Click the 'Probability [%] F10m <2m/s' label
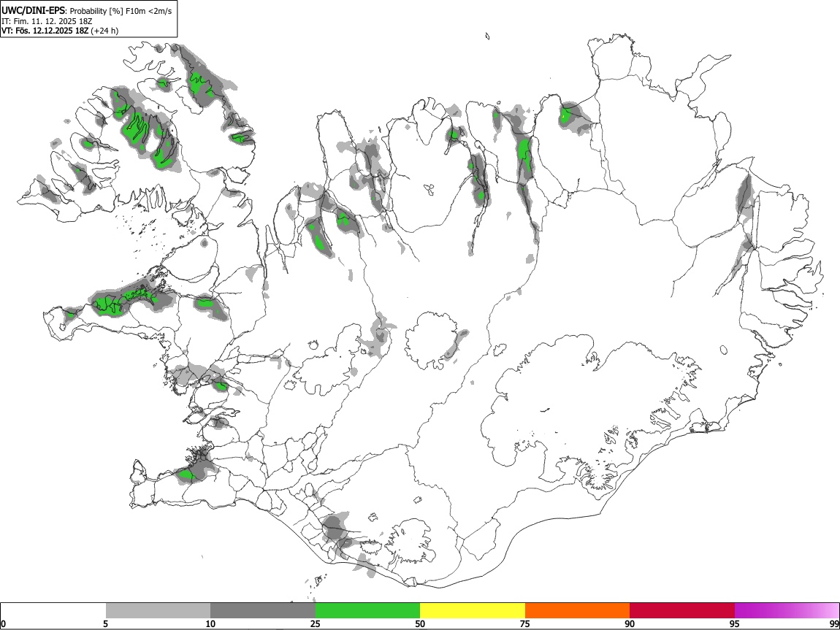The height and width of the screenshot is (630, 840). coord(121,11)
